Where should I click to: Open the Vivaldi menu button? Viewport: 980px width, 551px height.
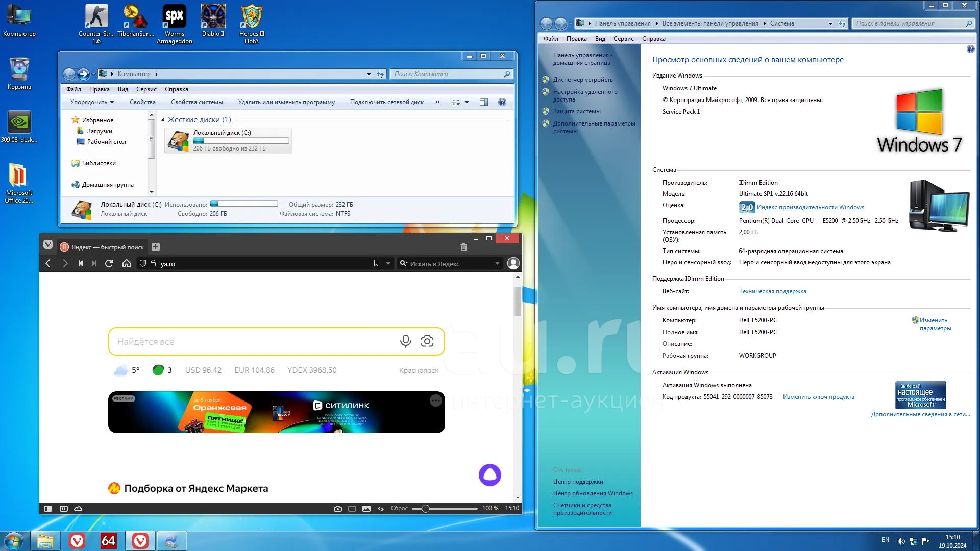48,245
